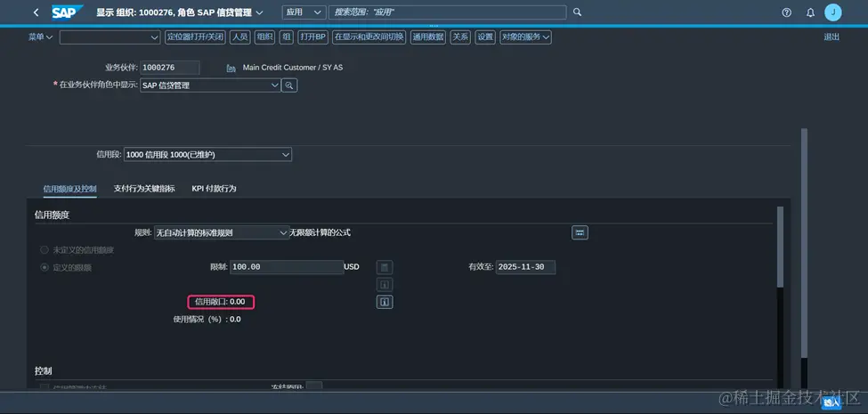The width and height of the screenshot is (868, 414).
Task: Click the 控制 section heading
Action: [44, 371]
